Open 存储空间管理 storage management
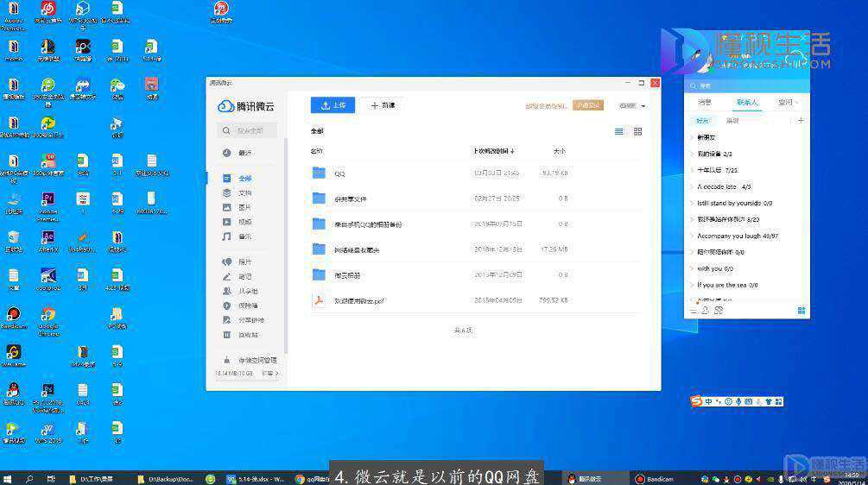868x485 pixels. pos(250,360)
